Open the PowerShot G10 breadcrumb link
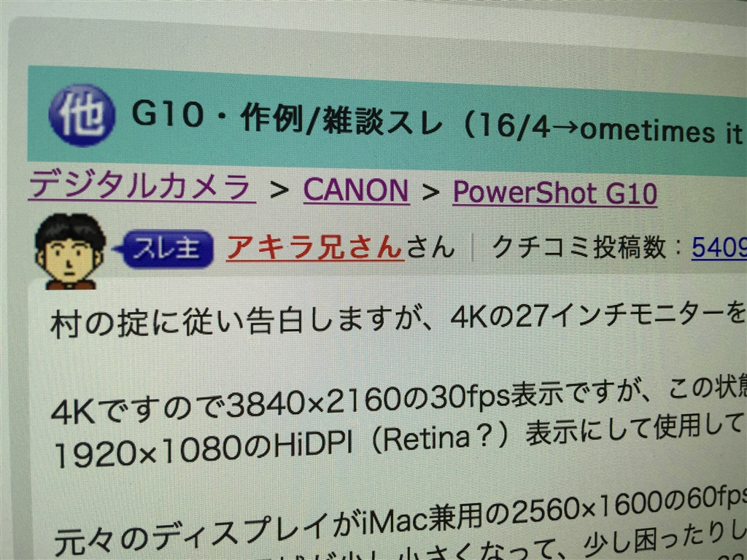Viewport: 747px width, 560px height. [554, 192]
